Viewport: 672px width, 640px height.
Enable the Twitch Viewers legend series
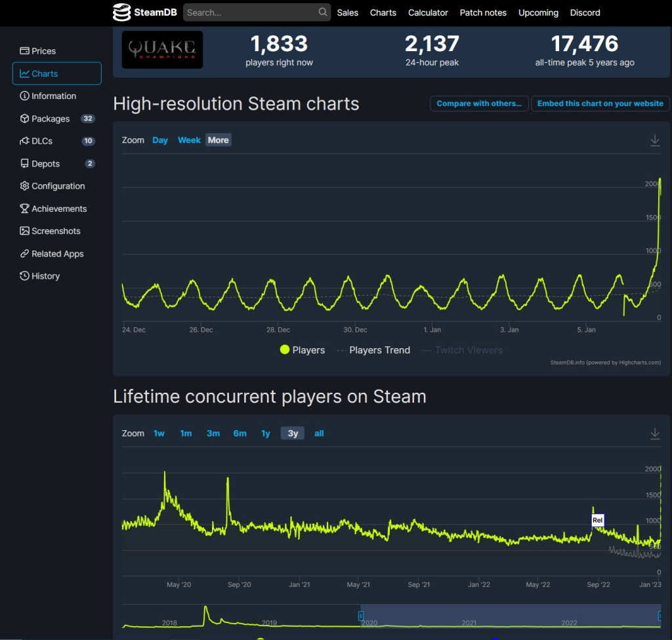[463, 350]
